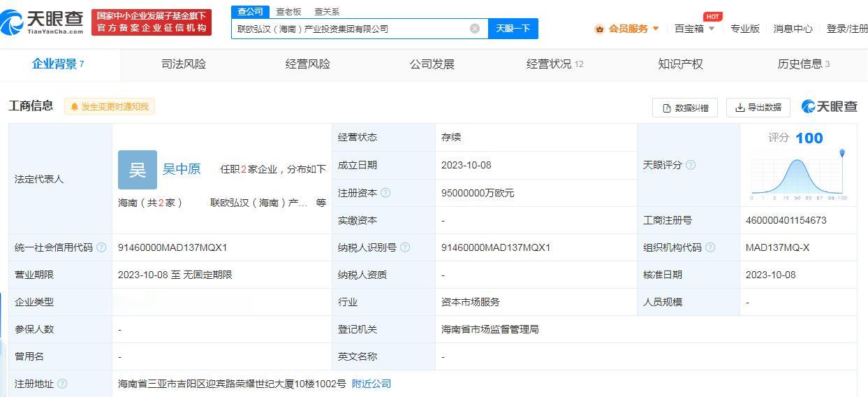The height and width of the screenshot is (397, 868).
Task: Click the registered capital value 95000000万欧元
Action: 478,193
